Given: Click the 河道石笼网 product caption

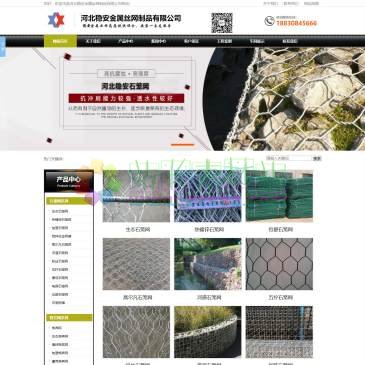Looking at the screenshot, I should click(x=209, y=297).
